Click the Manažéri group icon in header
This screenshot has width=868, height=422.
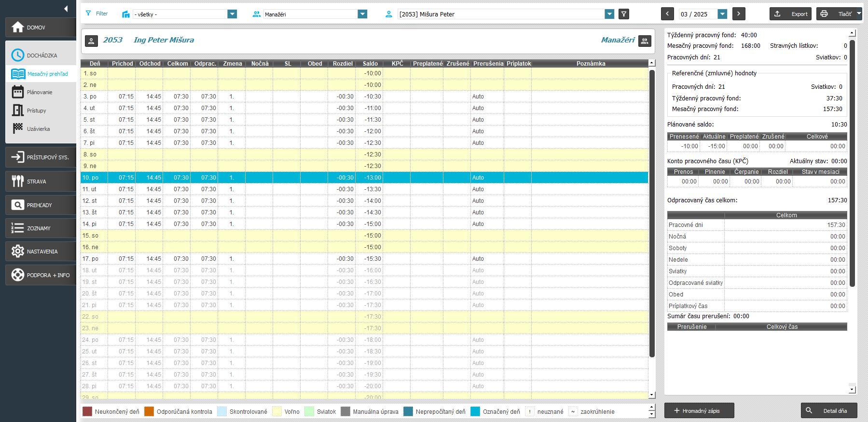(645, 41)
